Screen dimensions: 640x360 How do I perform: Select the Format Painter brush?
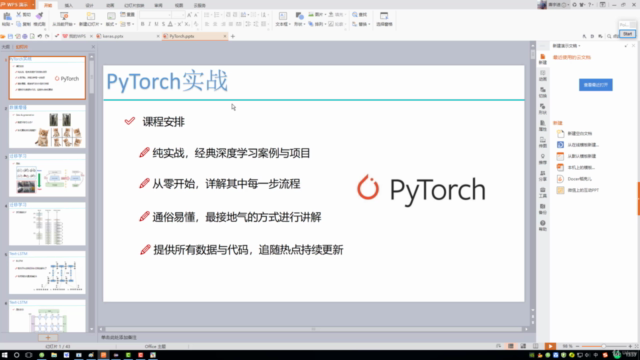click(39, 16)
